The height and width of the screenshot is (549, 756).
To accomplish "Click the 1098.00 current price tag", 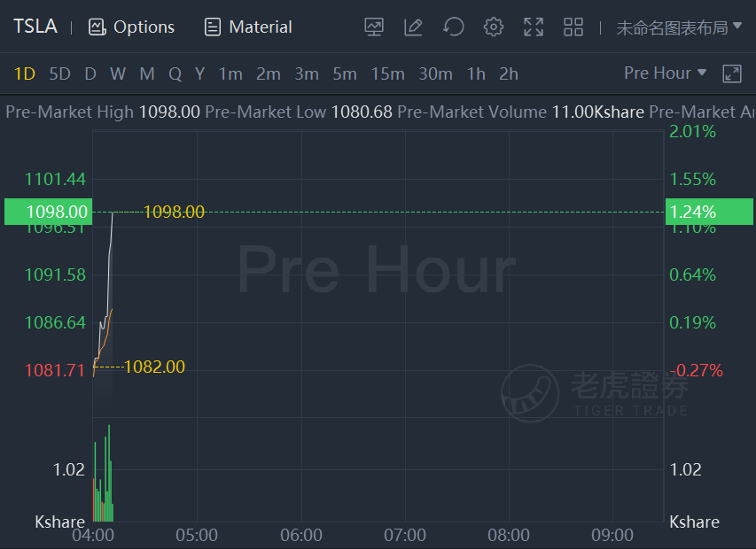I will point(58,212).
